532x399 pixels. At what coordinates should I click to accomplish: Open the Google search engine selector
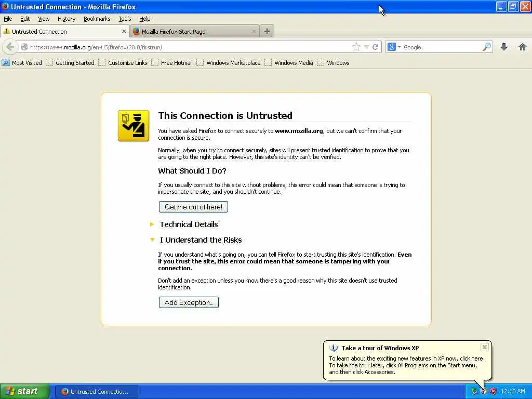click(394, 47)
